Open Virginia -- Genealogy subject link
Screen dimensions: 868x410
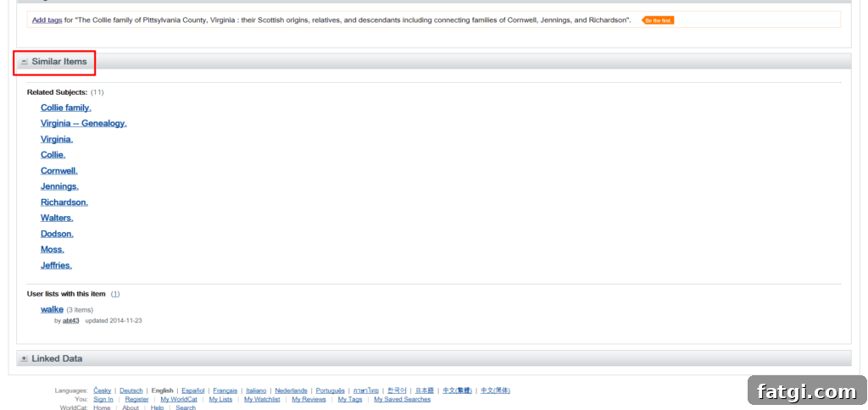[x=84, y=124]
